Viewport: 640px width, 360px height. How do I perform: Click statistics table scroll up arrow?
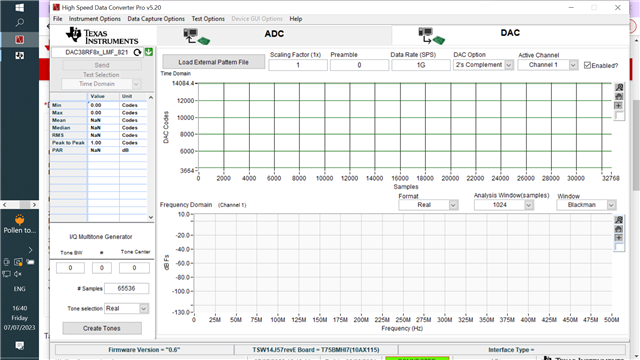coord(151,97)
